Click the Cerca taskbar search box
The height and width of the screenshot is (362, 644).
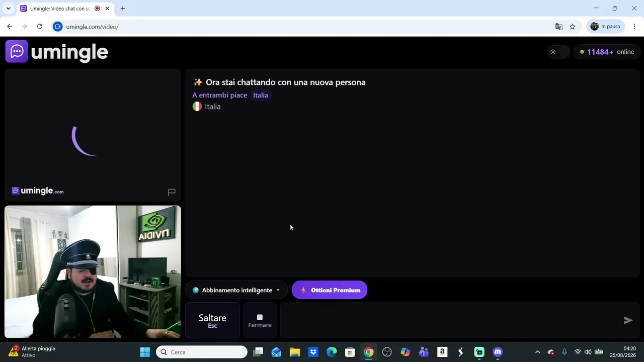point(202,352)
